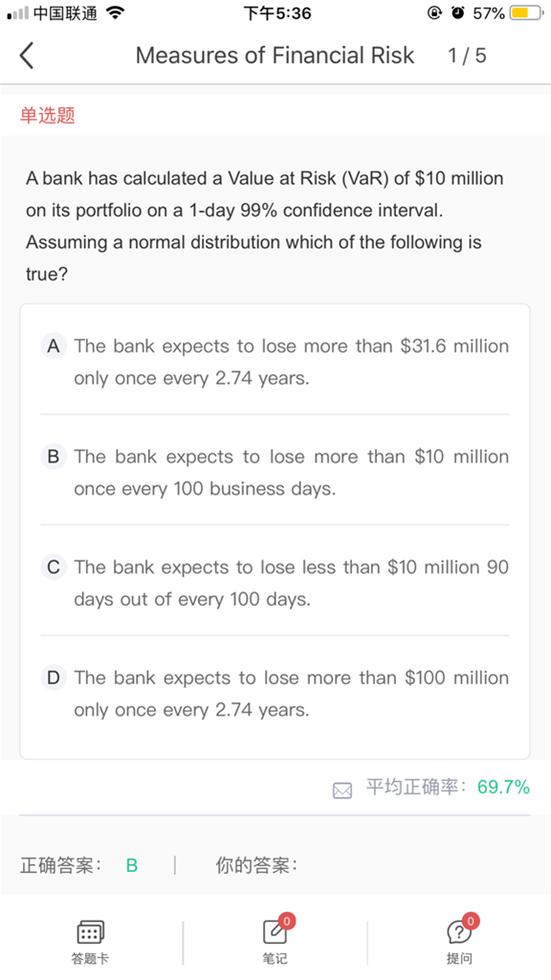
Task: Tap the Measures of Financial Risk title
Action: 275,56
